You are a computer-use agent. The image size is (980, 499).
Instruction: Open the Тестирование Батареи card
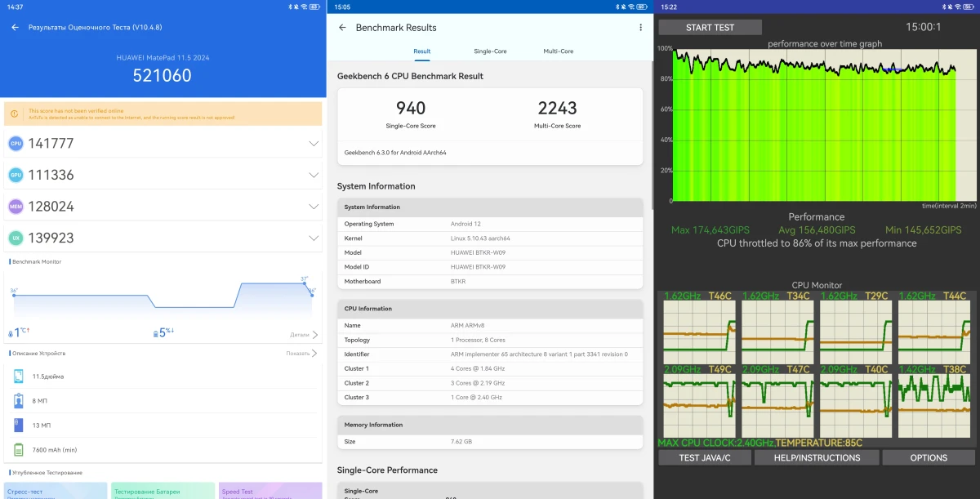pyautogui.click(x=163, y=490)
